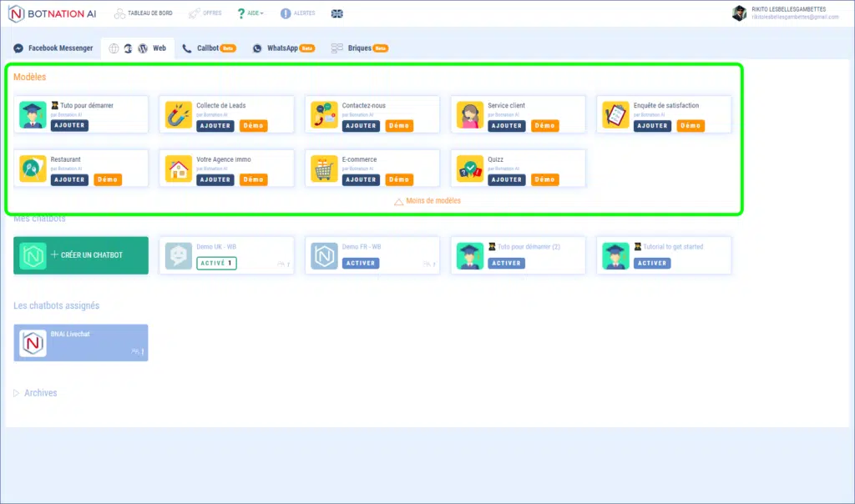Click the Votre Agence immo house icon
The height and width of the screenshot is (504, 855).
179,169
